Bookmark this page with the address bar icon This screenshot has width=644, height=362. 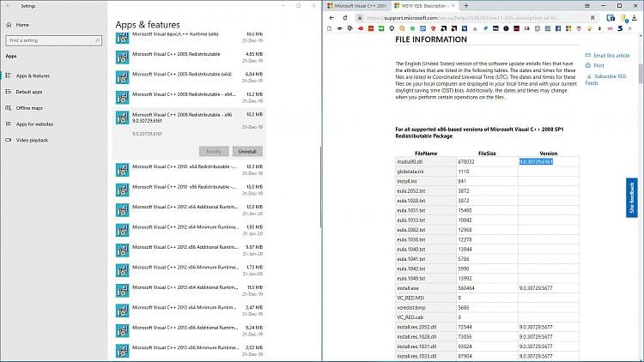coord(592,18)
